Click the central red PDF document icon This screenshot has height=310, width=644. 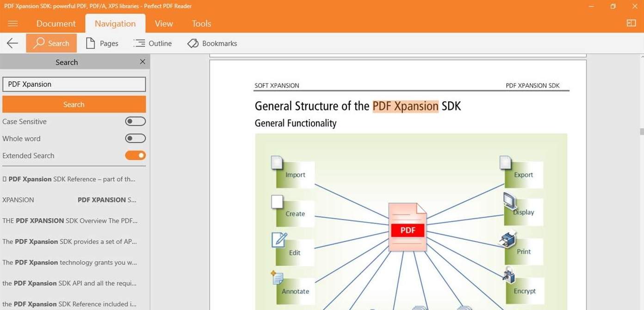(x=408, y=227)
